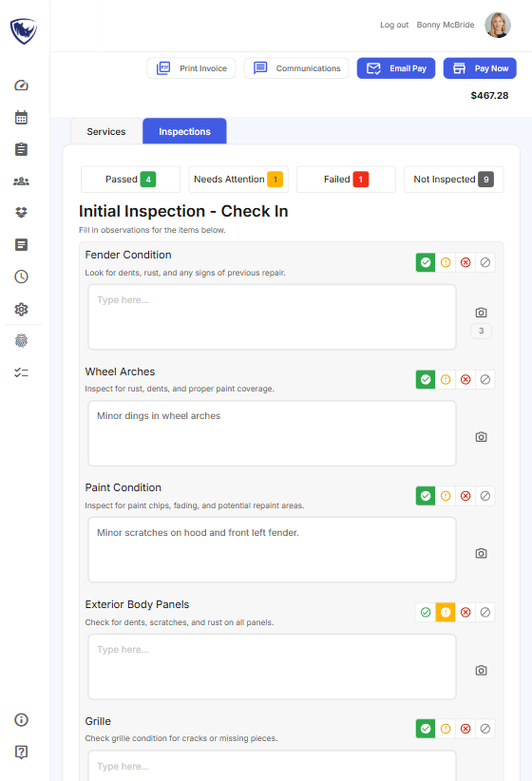Filter by Passed items
This screenshot has height=781, width=532.
[x=130, y=180]
